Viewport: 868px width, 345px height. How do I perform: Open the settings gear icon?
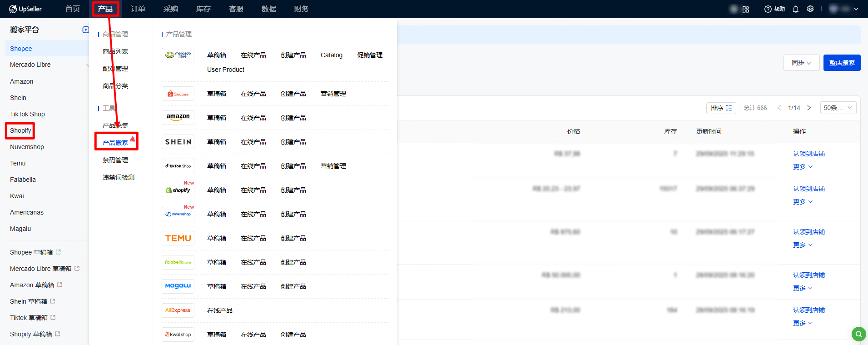810,9
